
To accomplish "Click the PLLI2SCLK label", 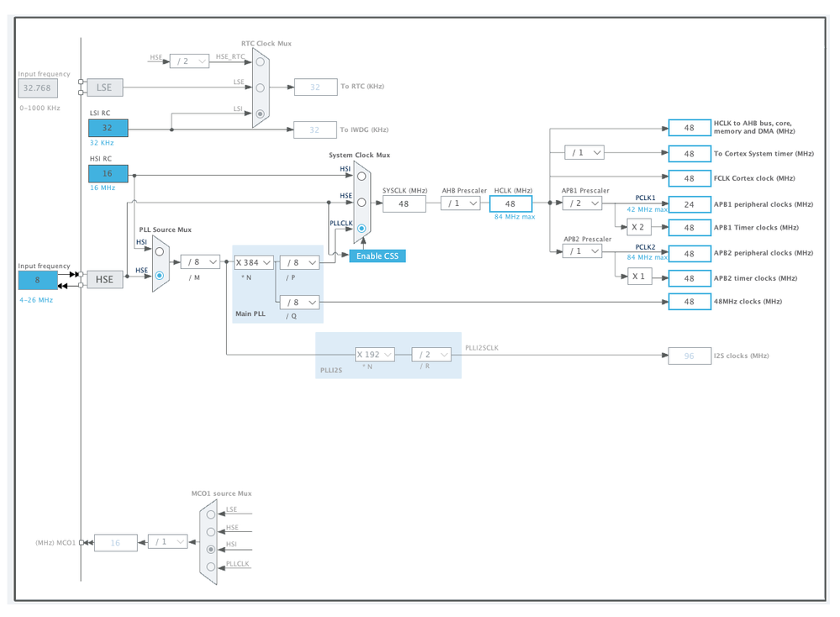I will [x=482, y=348].
